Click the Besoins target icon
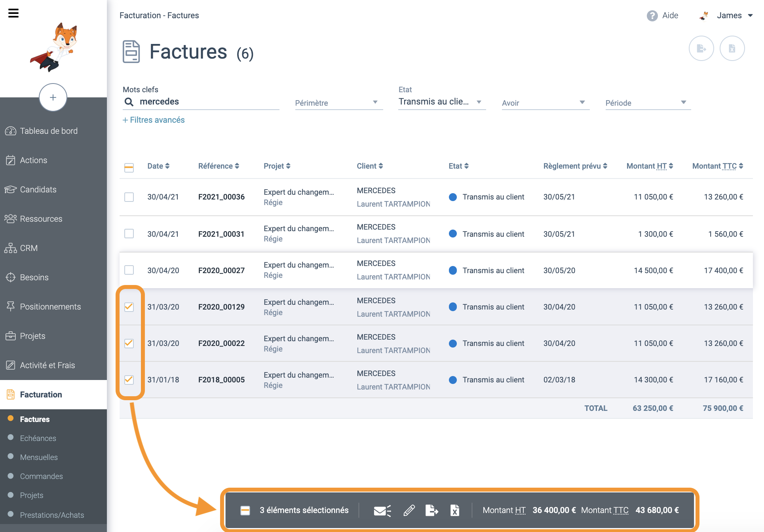Image resolution: width=764 pixels, height=532 pixels. point(10,277)
